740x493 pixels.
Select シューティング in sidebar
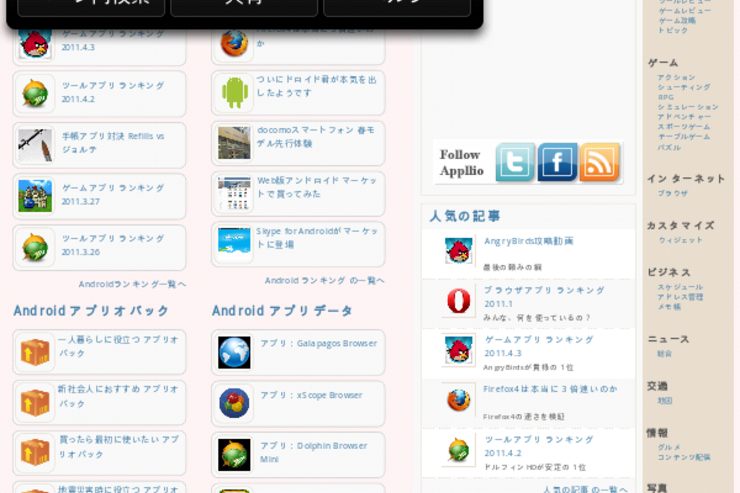(x=684, y=87)
